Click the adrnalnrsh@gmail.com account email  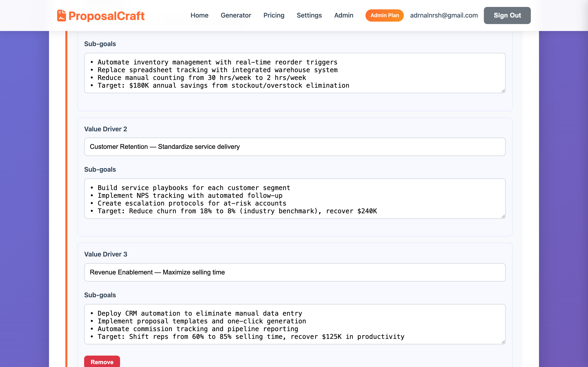pyautogui.click(x=444, y=15)
